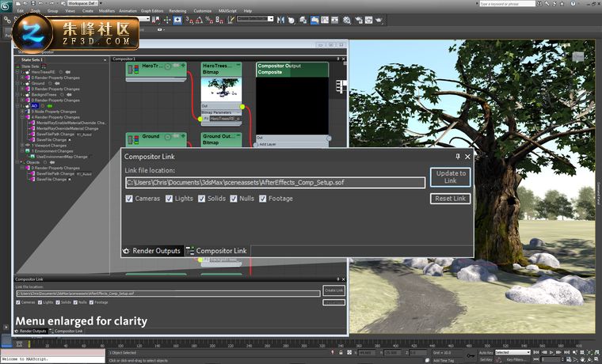The width and height of the screenshot is (602, 364).
Task: Click the Save file quick-access icon
Action: (33, 3)
